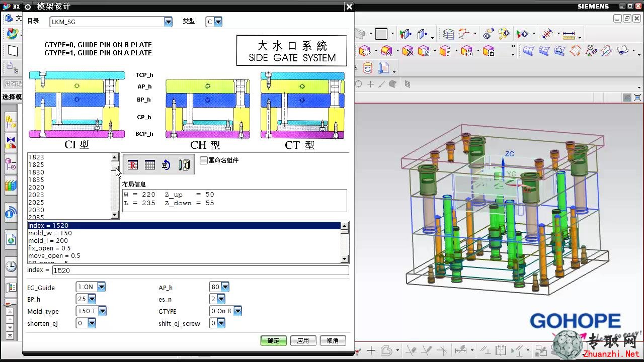Click the index value input field

200,270
